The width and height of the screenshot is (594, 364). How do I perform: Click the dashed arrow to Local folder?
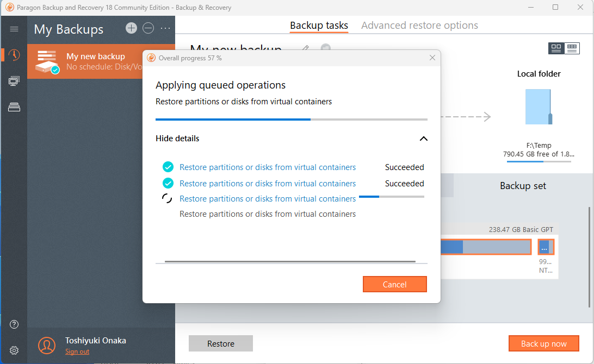(x=466, y=117)
